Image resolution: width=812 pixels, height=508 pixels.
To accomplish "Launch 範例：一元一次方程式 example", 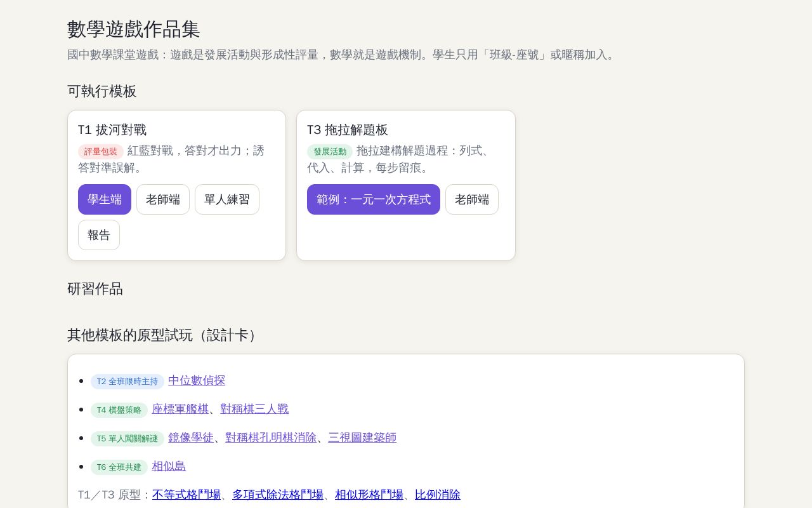I will 374,199.
